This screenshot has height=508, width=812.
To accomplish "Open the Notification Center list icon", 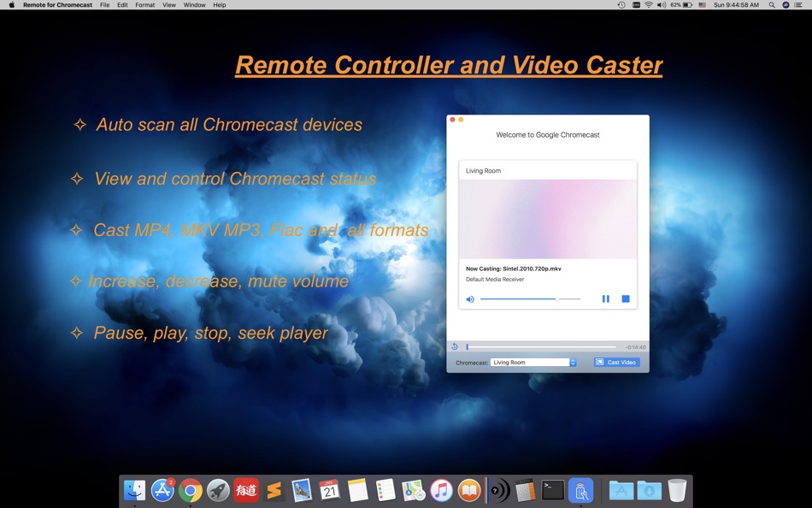I will tap(798, 4).
